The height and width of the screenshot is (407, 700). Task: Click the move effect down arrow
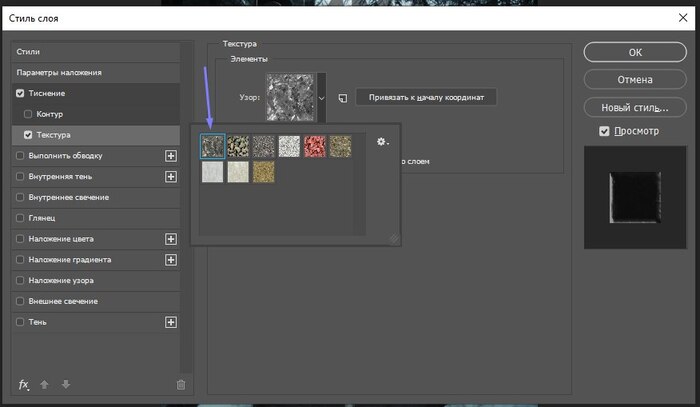pos(66,384)
